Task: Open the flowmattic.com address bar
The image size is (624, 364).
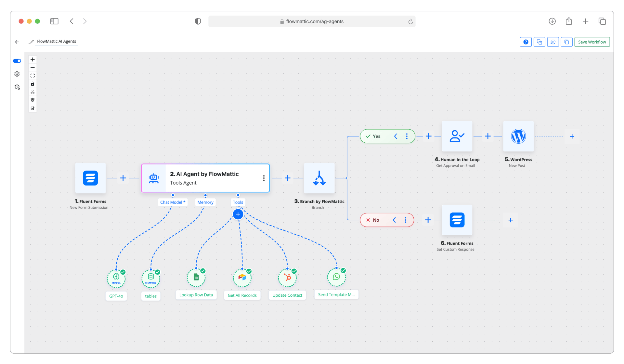Action: click(x=312, y=21)
